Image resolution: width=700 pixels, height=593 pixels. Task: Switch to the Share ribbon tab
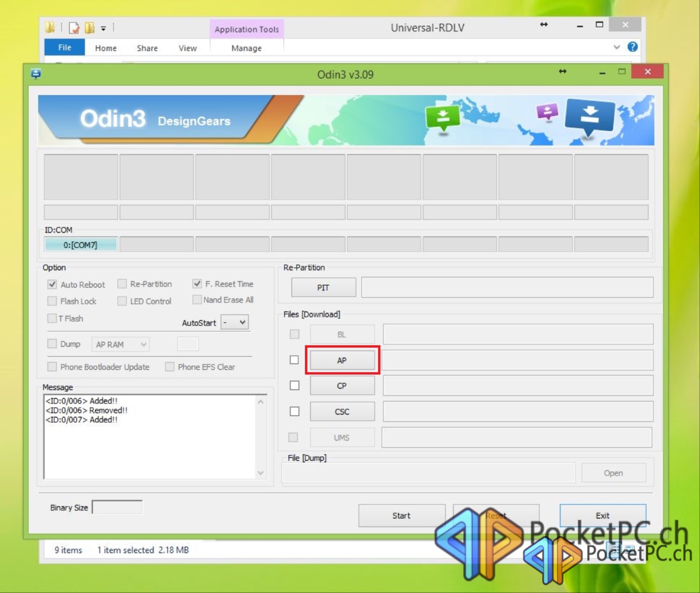(x=147, y=48)
